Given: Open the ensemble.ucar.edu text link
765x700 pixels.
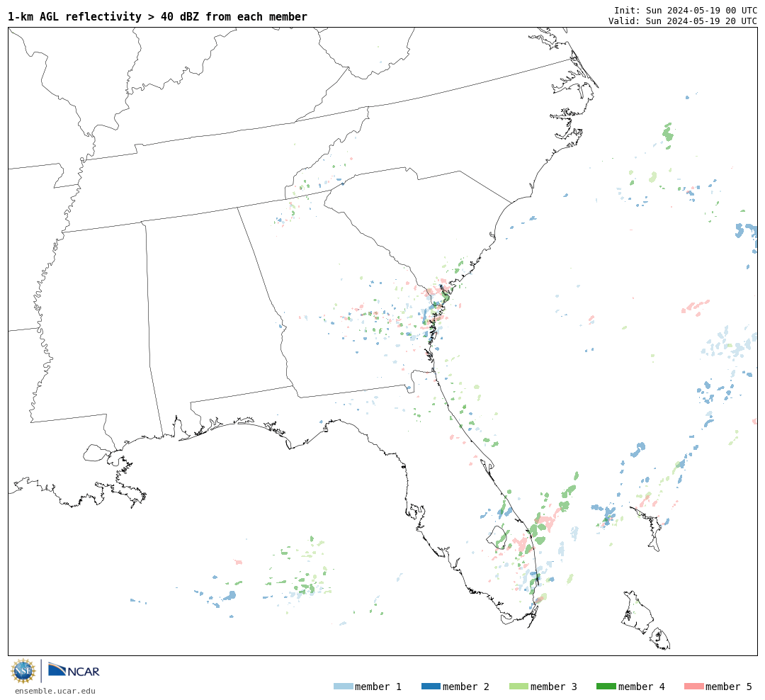Looking at the screenshot, I should 55,691.
